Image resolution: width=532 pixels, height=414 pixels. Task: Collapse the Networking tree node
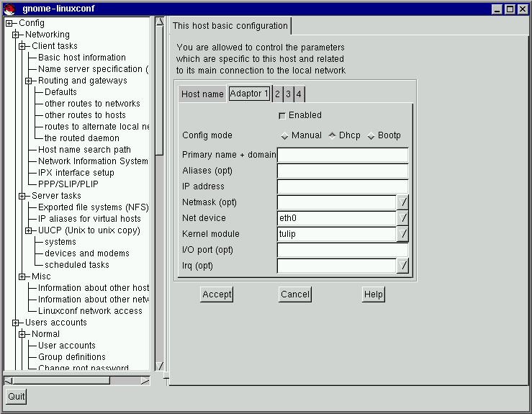coord(16,35)
